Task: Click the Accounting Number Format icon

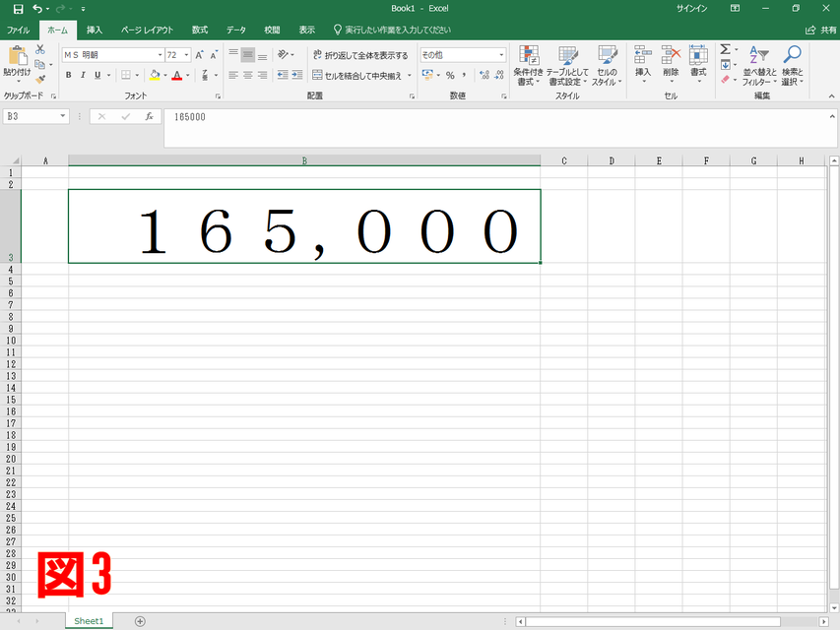Action: [x=427, y=75]
